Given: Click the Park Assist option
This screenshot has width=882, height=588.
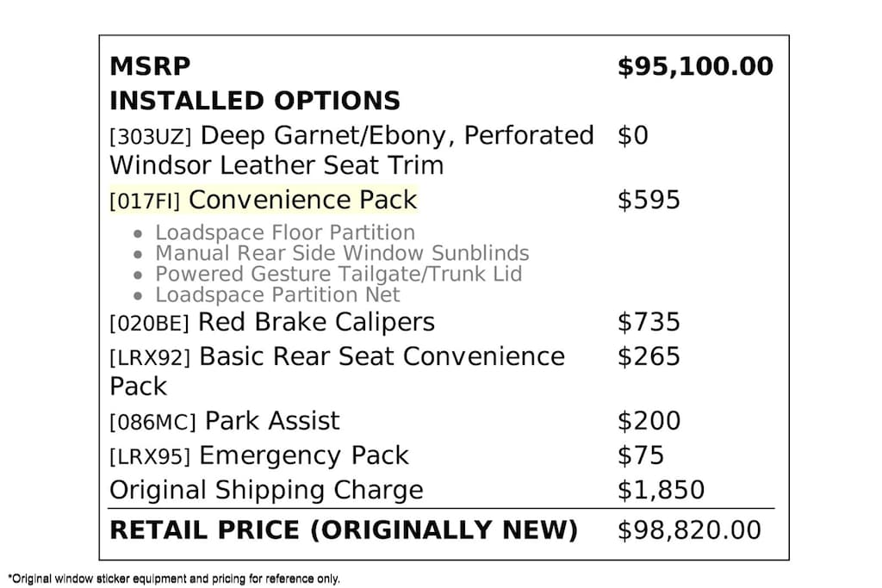Looking at the screenshot, I should [x=225, y=421].
